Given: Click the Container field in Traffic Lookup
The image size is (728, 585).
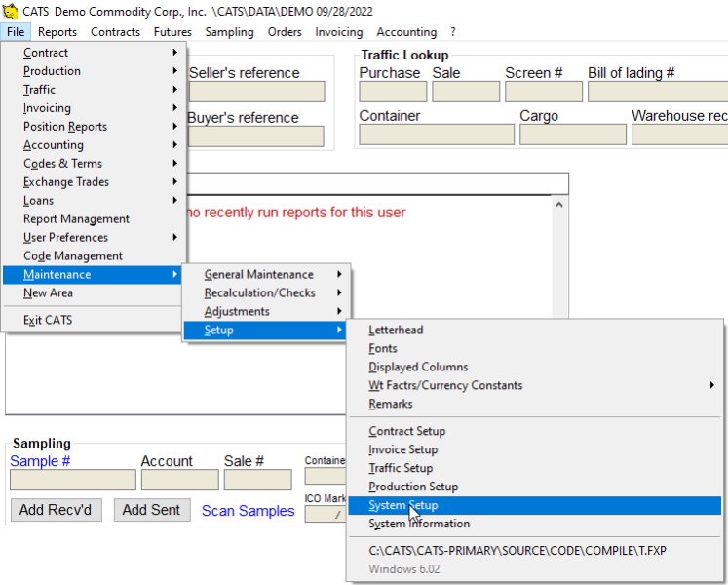Looking at the screenshot, I should [437, 135].
